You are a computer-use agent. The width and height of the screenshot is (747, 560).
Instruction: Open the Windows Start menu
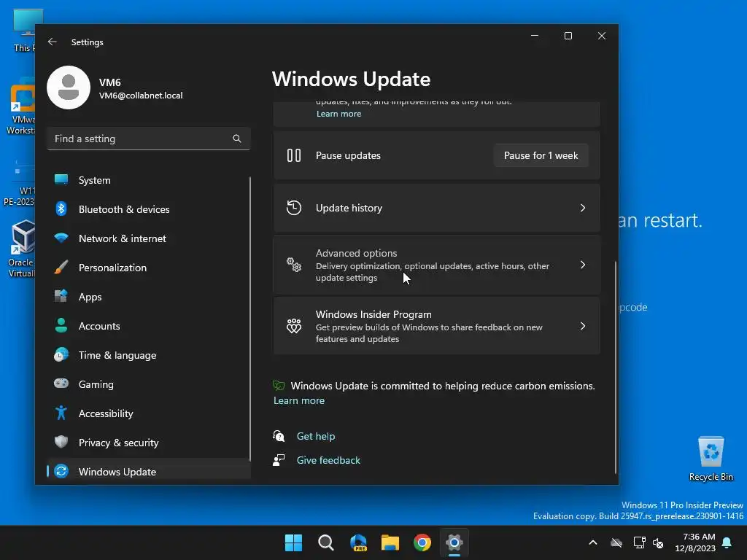293,542
